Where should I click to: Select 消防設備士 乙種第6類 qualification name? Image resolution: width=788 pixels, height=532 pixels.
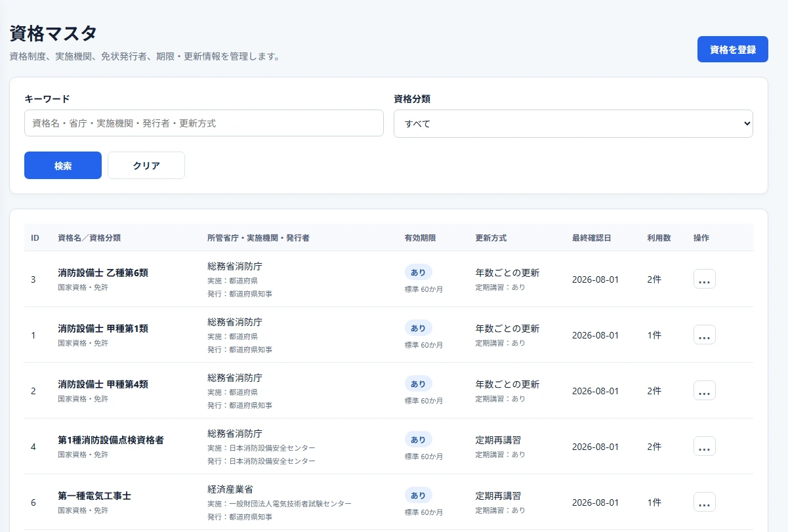[x=103, y=272]
